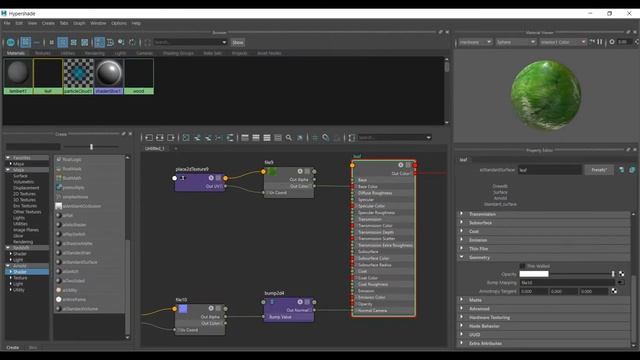Viewport: 640px width, 360px height.
Task: Click the Show button in the Browser
Action: point(238,42)
